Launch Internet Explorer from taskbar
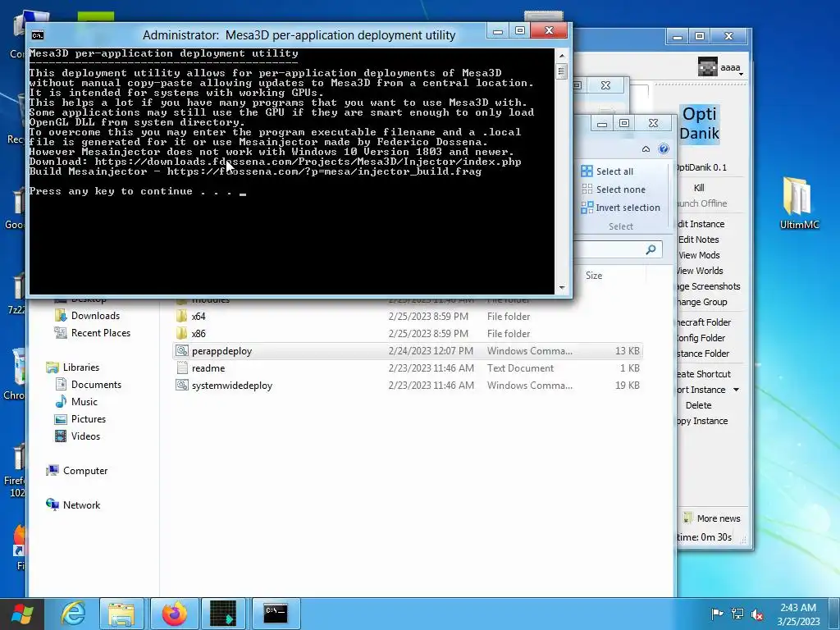 pos(72,613)
